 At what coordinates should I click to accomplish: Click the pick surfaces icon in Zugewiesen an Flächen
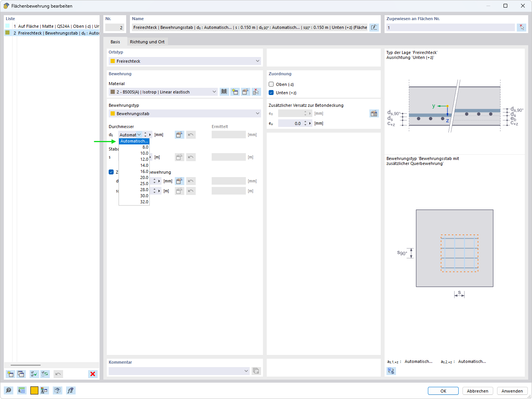(522, 27)
